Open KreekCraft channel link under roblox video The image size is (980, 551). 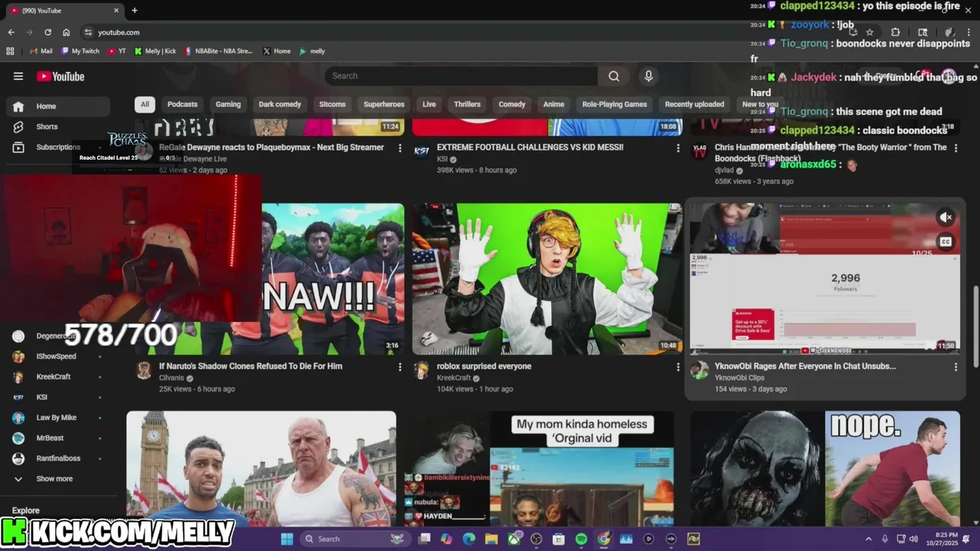click(454, 378)
